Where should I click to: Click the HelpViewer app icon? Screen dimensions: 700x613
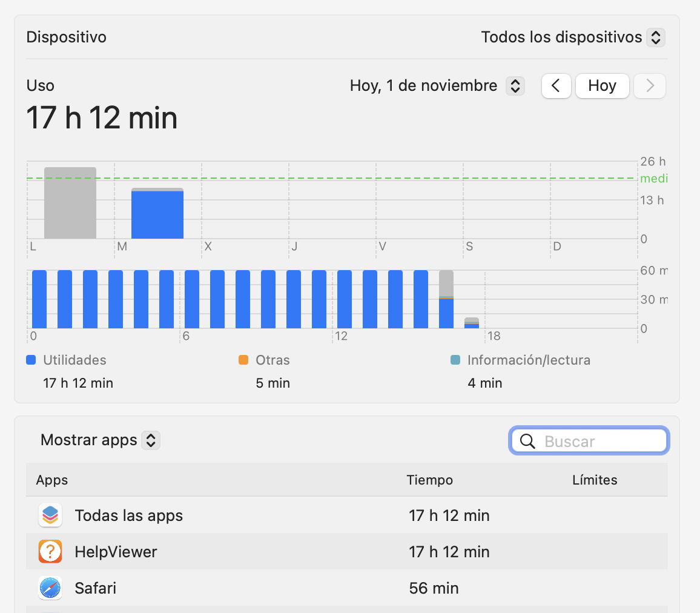point(50,552)
